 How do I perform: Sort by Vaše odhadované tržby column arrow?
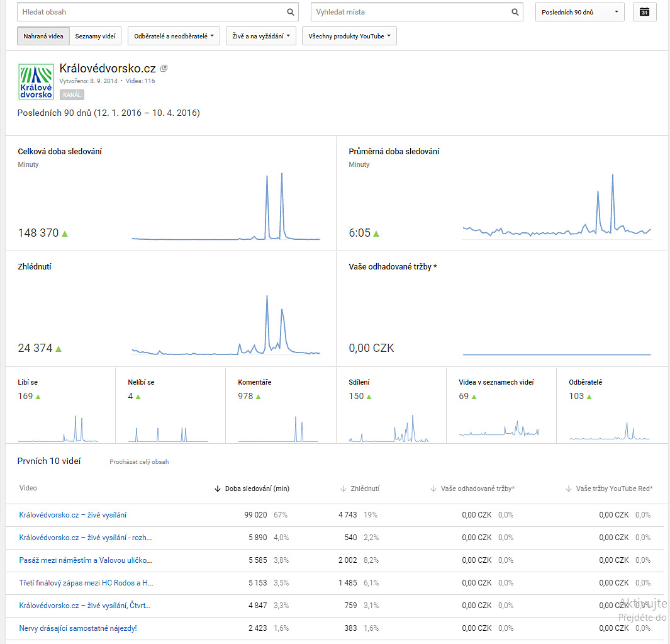tap(434, 489)
